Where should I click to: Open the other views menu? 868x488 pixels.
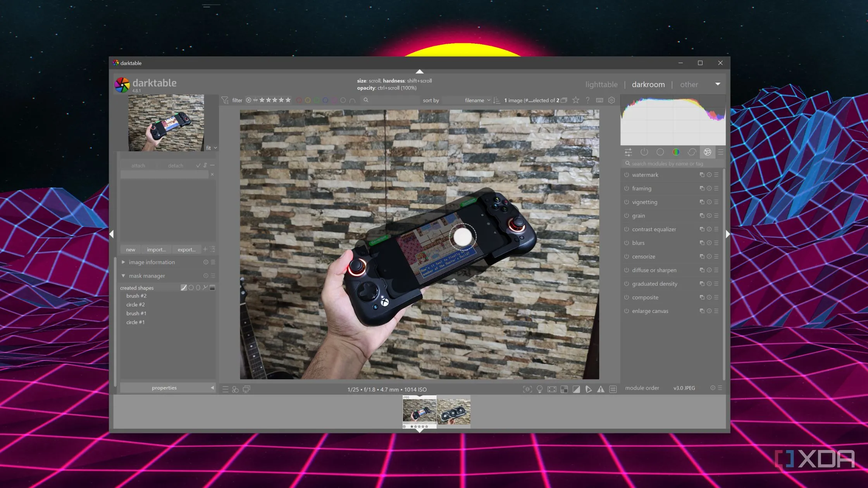(689, 84)
